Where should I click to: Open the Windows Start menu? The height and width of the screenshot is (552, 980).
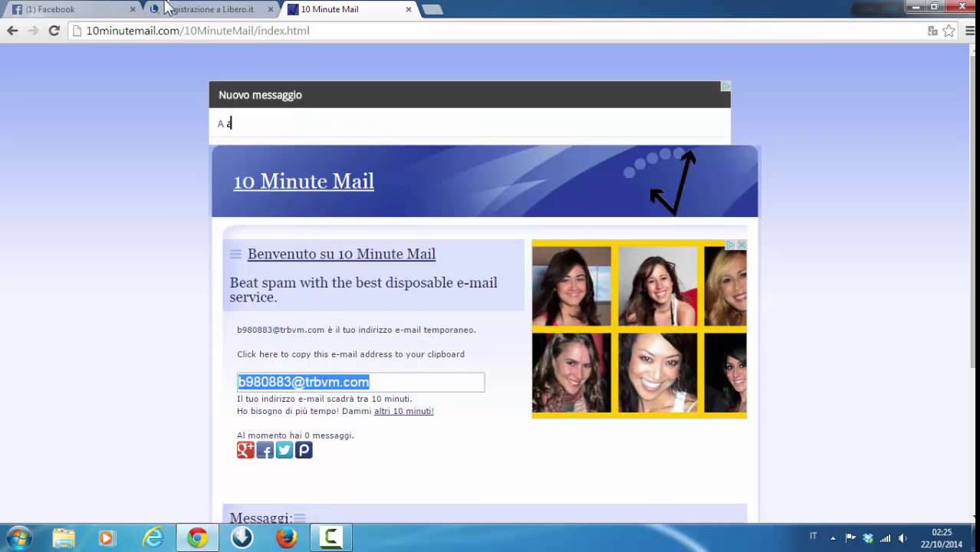(x=18, y=538)
